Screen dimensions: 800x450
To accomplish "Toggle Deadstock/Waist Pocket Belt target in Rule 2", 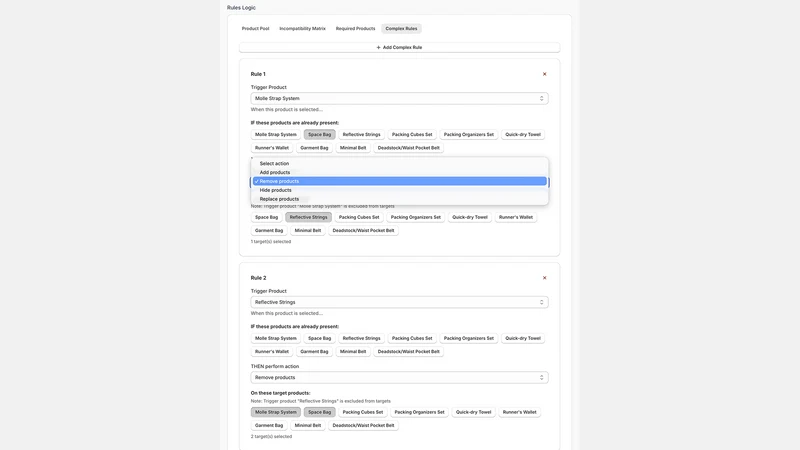I will tap(363, 426).
